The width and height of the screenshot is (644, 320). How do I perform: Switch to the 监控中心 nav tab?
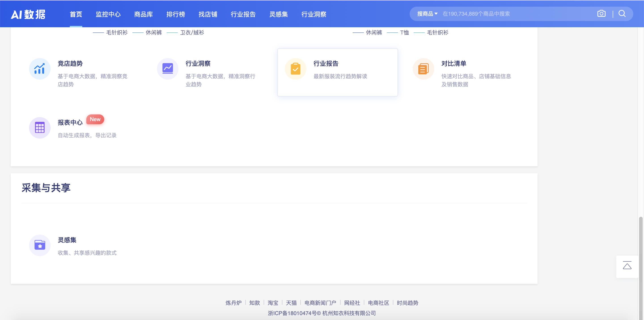(108, 15)
